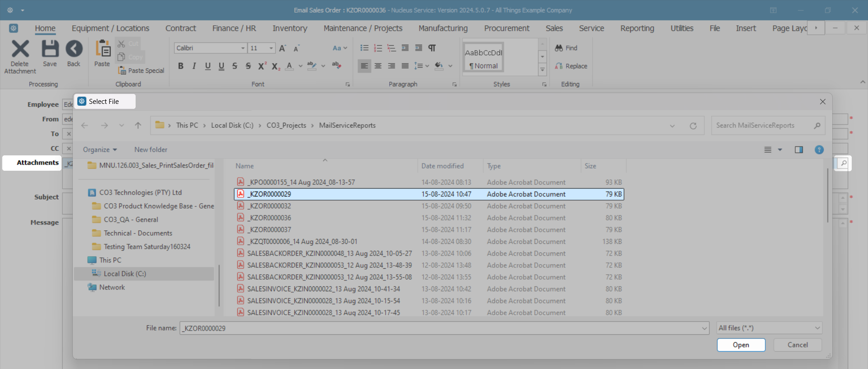The width and height of the screenshot is (868, 369).
Task: Click the clear formatting eraser icon
Action: coord(336,65)
